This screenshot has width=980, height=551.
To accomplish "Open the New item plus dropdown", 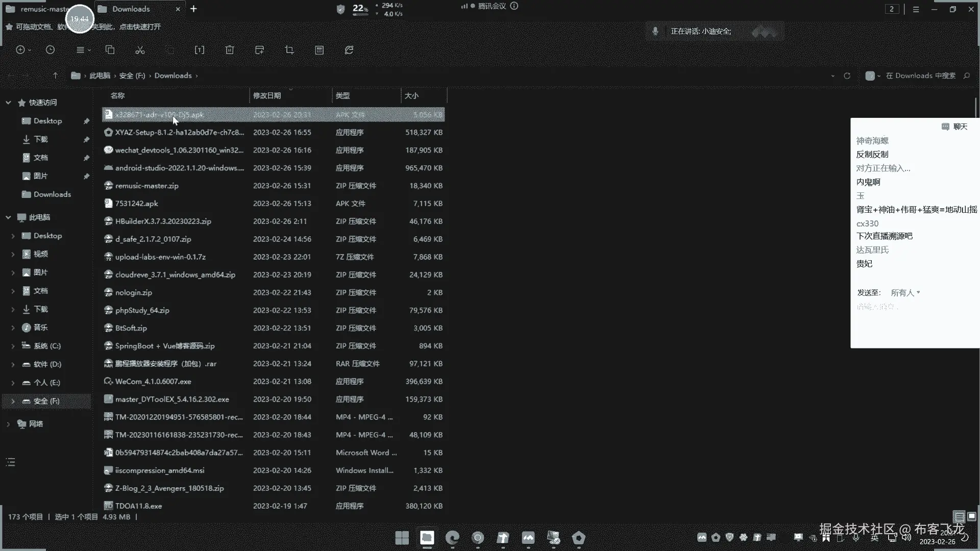I will pyautogui.click(x=23, y=50).
